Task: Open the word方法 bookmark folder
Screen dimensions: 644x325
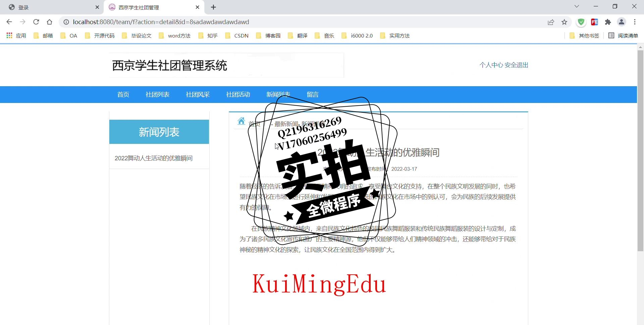Action: tap(175, 36)
